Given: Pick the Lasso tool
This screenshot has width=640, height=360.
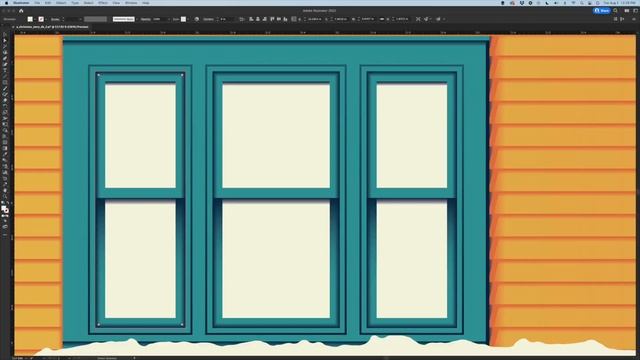Looking at the screenshot, I should (5, 52).
